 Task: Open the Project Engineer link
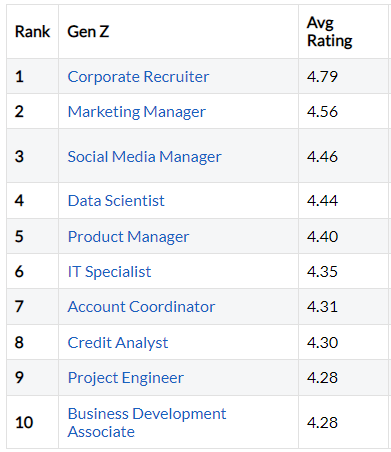pos(126,378)
